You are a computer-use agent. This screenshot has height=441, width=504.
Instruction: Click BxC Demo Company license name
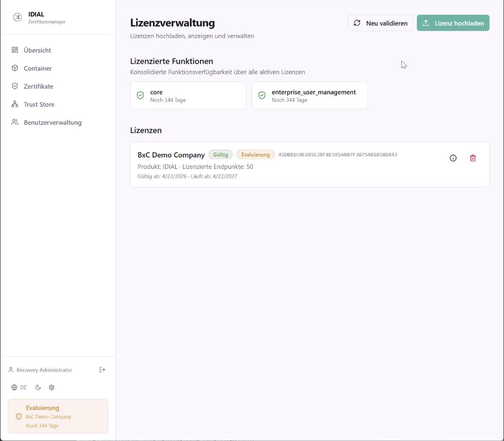pyautogui.click(x=171, y=155)
